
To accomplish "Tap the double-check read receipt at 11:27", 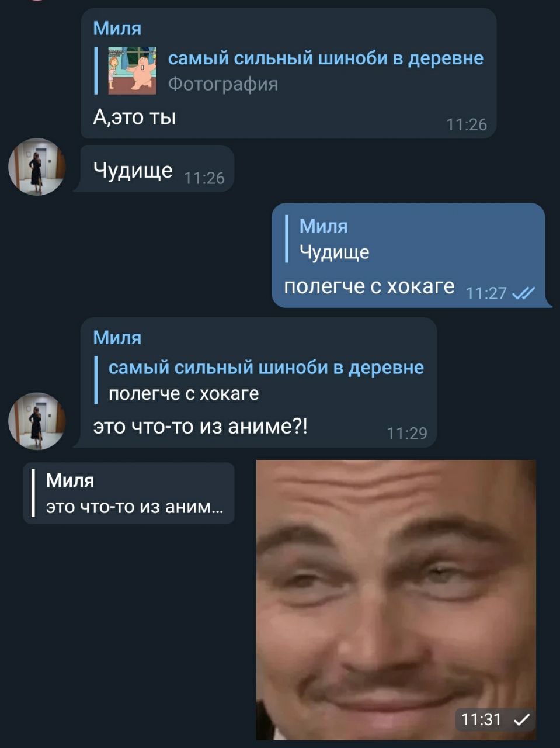I will click(523, 293).
